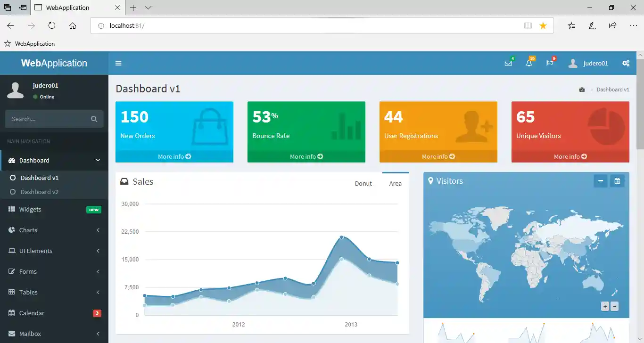Open the web notes pen icon

(x=592, y=25)
